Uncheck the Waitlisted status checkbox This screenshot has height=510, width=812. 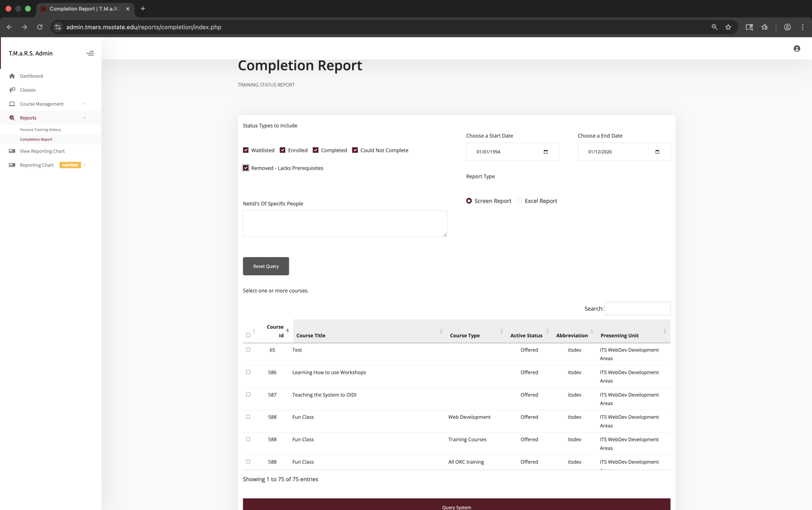246,150
